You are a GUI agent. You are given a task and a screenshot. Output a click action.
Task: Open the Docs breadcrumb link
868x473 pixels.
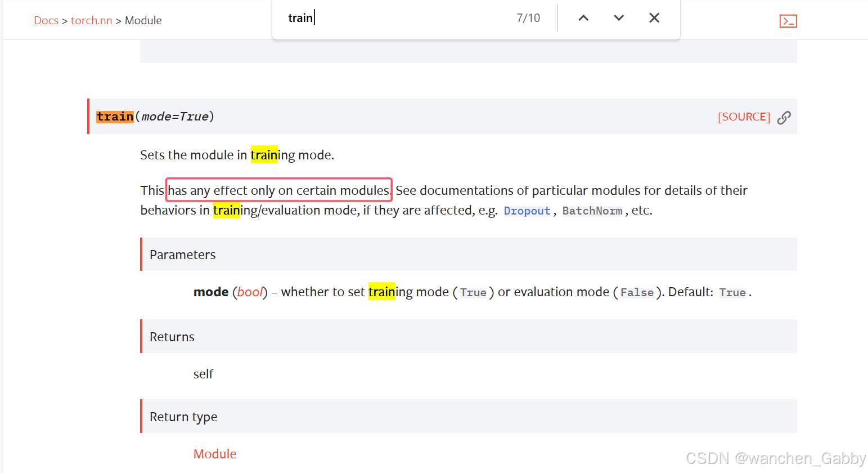click(x=46, y=20)
